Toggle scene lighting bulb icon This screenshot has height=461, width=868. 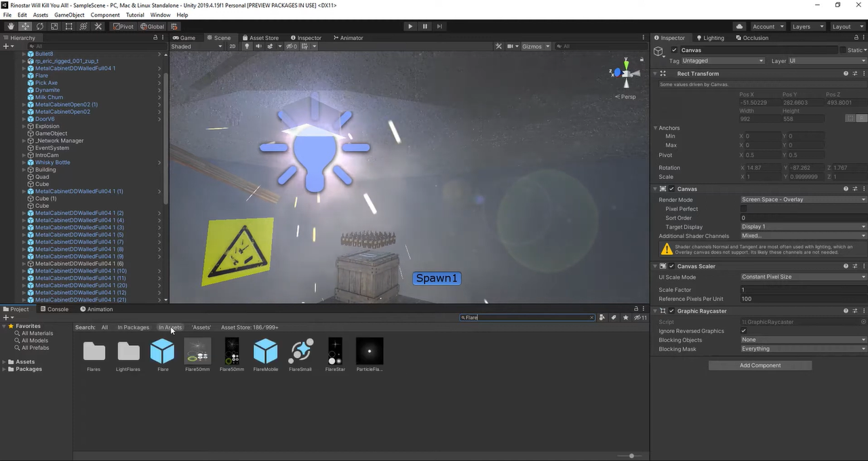click(x=247, y=46)
